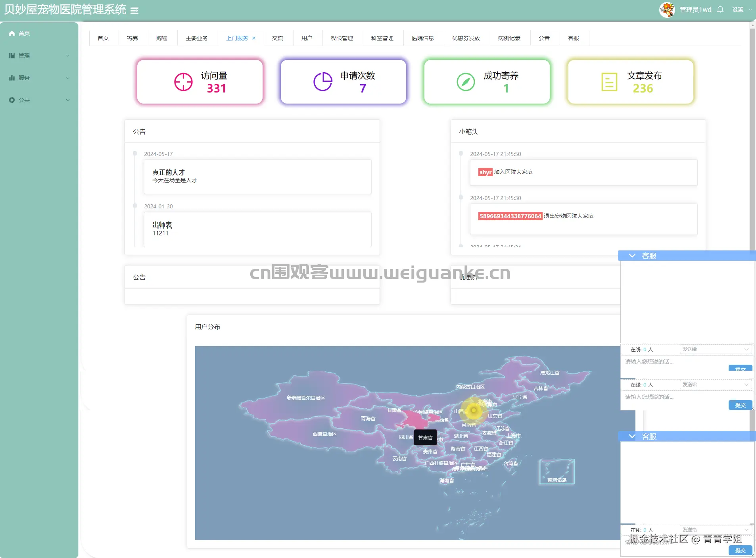Select the 客服 tab in tab bar
Viewport: 756px width, 558px height.
574,38
